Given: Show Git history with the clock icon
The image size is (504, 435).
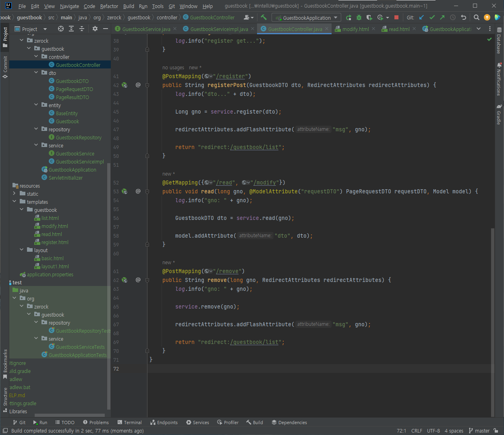Looking at the screenshot, I should (x=453, y=17).
